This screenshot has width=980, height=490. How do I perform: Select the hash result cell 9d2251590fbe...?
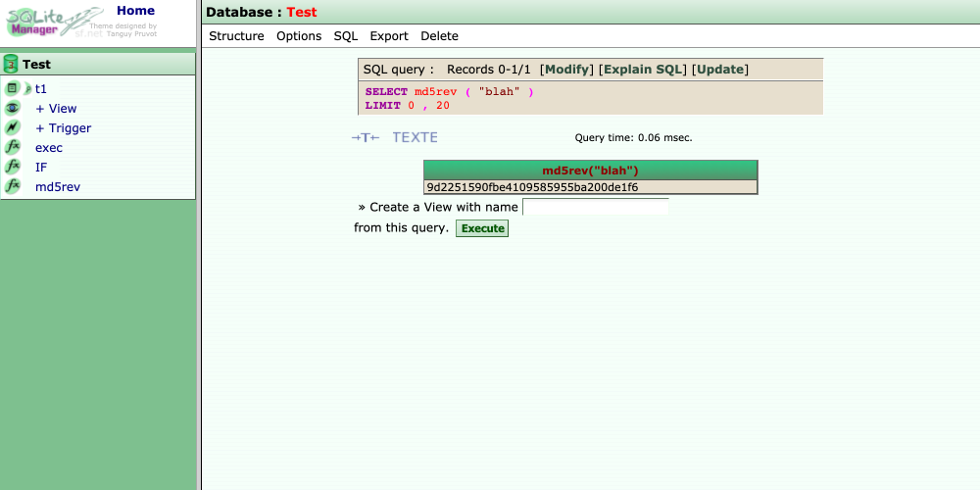(590, 187)
